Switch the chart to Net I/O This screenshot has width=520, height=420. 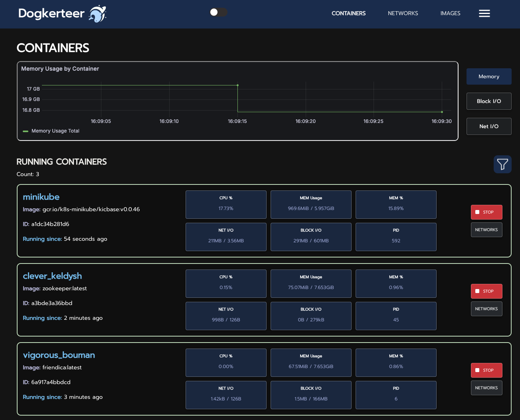489,126
